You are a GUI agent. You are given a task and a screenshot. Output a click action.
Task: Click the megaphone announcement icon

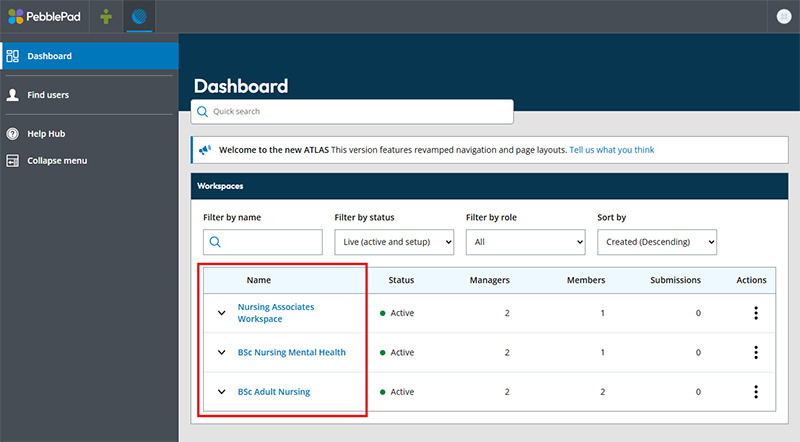point(205,150)
